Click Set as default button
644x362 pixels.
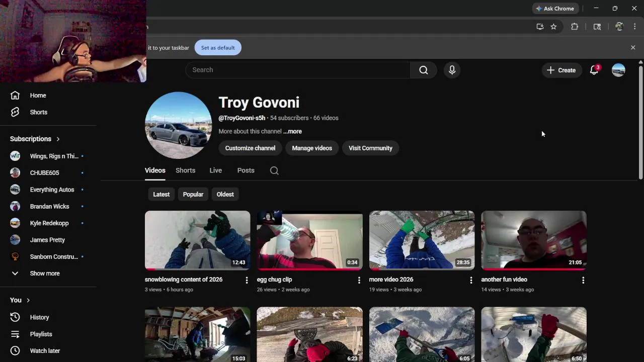218,48
